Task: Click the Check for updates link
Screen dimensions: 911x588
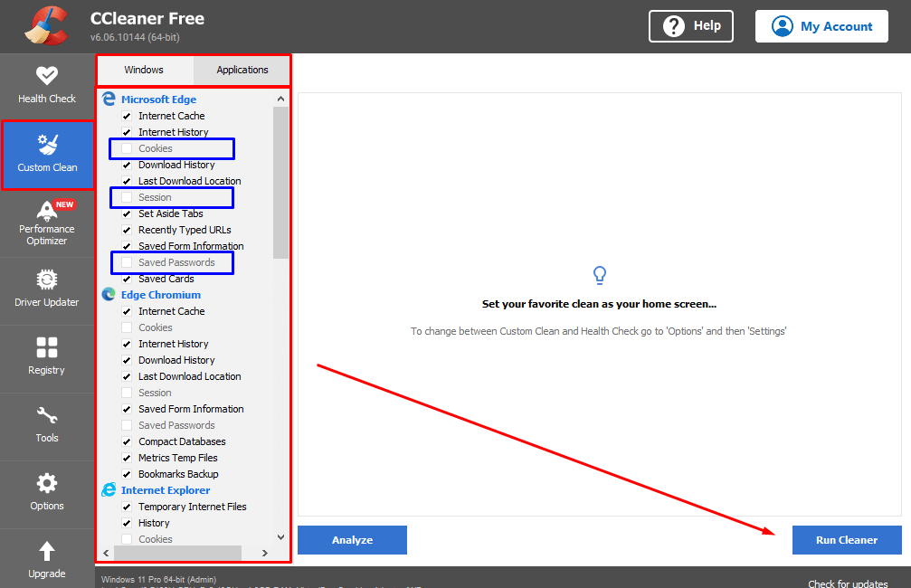Action: click(848, 583)
